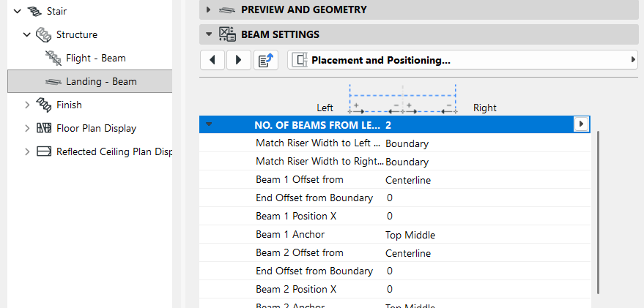The height and width of the screenshot is (308, 644).
Task: Click the Placement and Positioning page icon
Action: [x=300, y=60]
